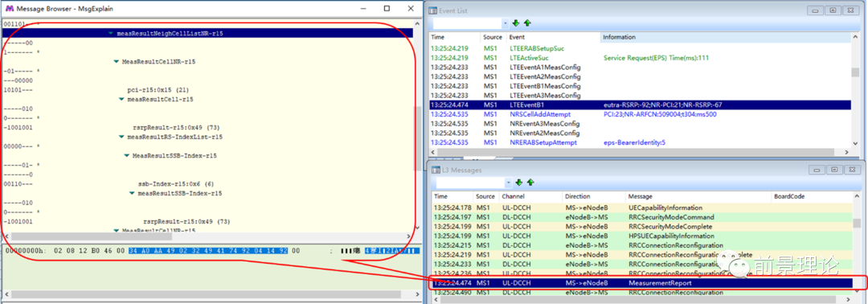Screen dimensions: 868x304
Task: Click the Source column header in Event List
Action: coord(493,37)
